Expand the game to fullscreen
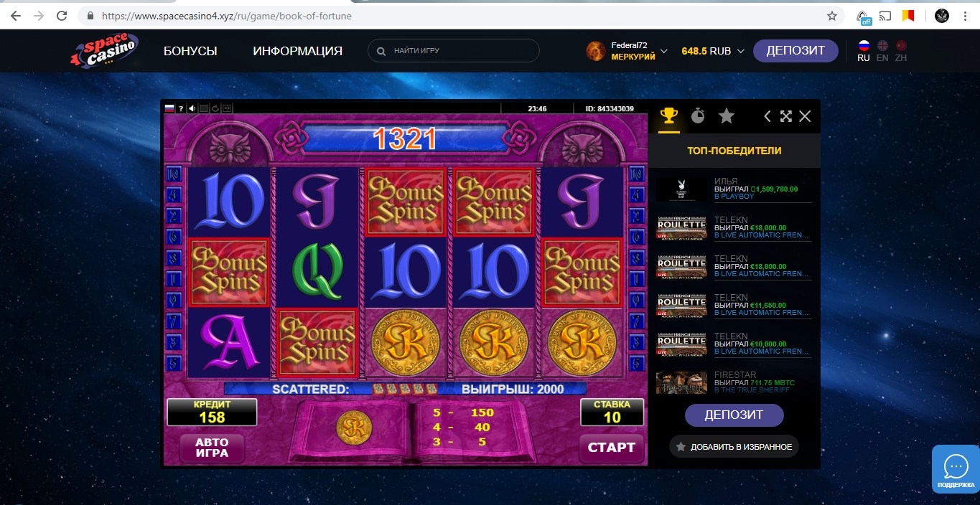The image size is (980, 505). tap(786, 116)
